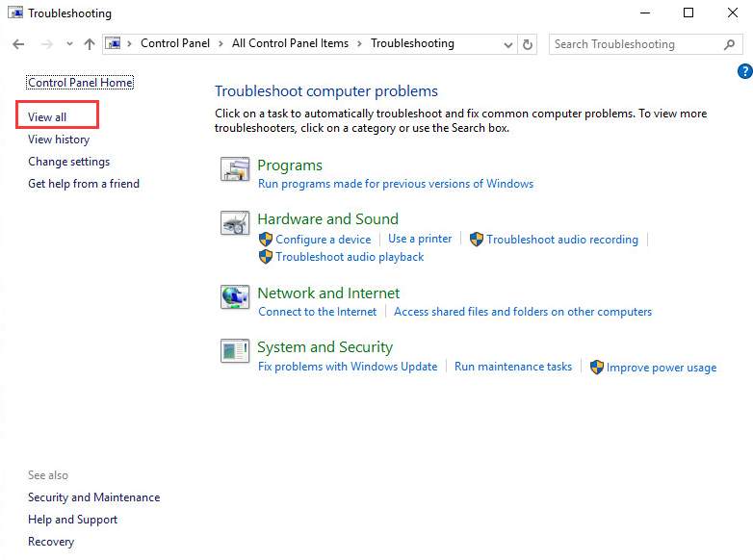Select the Troubleshooting breadcrumb
753x560 pixels.
(x=412, y=43)
